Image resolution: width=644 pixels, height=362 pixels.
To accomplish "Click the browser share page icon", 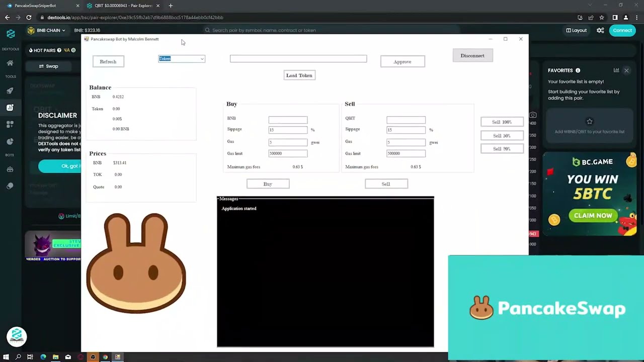I will (591, 18).
